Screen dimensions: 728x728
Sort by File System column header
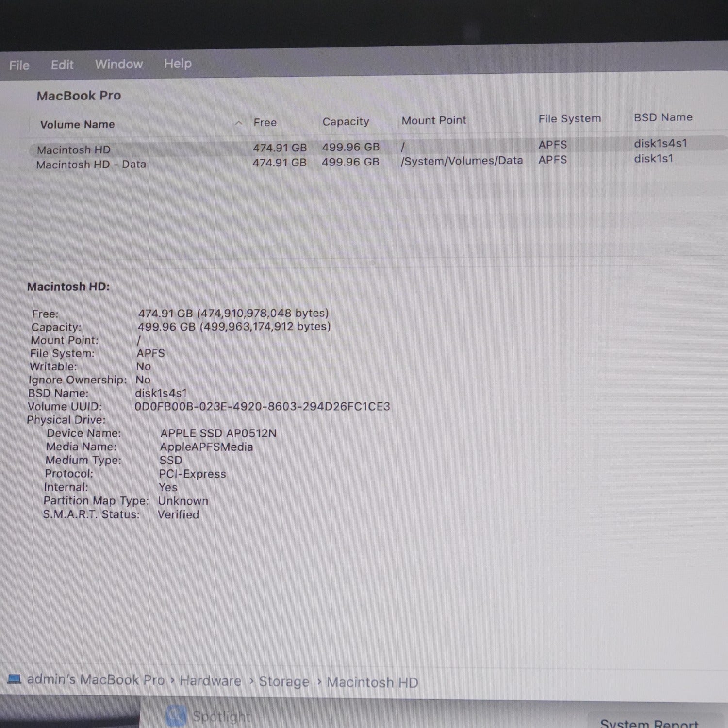click(x=569, y=118)
